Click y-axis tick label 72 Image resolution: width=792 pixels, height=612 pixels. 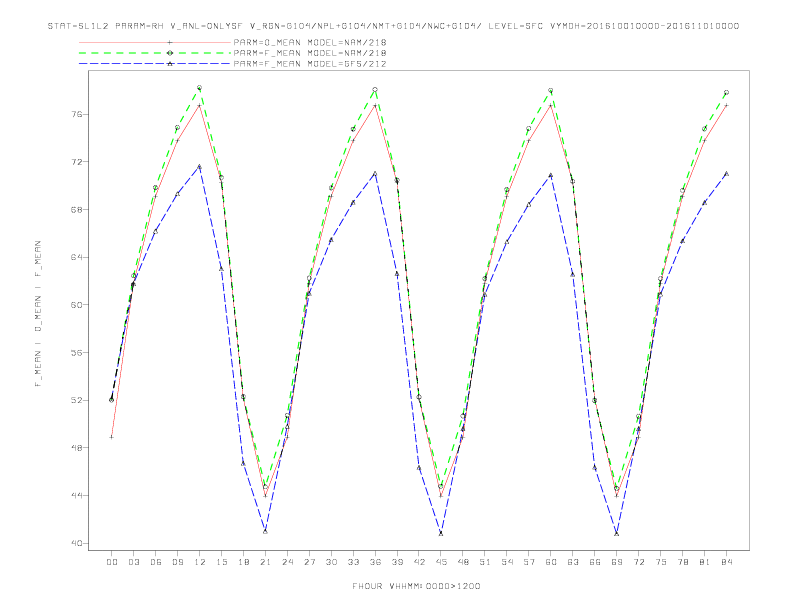[x=78, y=162]
